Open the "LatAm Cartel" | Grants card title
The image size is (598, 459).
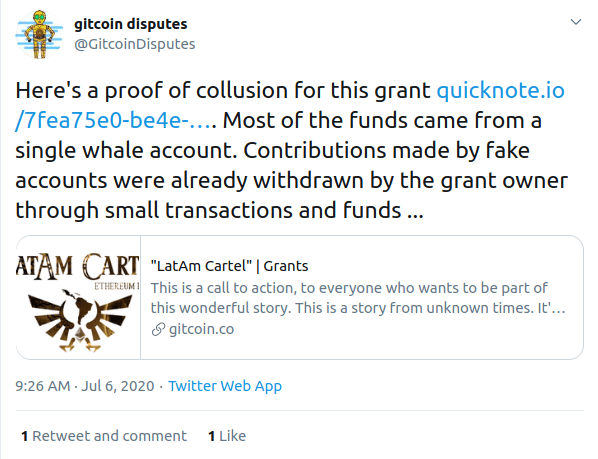(229, 266)
